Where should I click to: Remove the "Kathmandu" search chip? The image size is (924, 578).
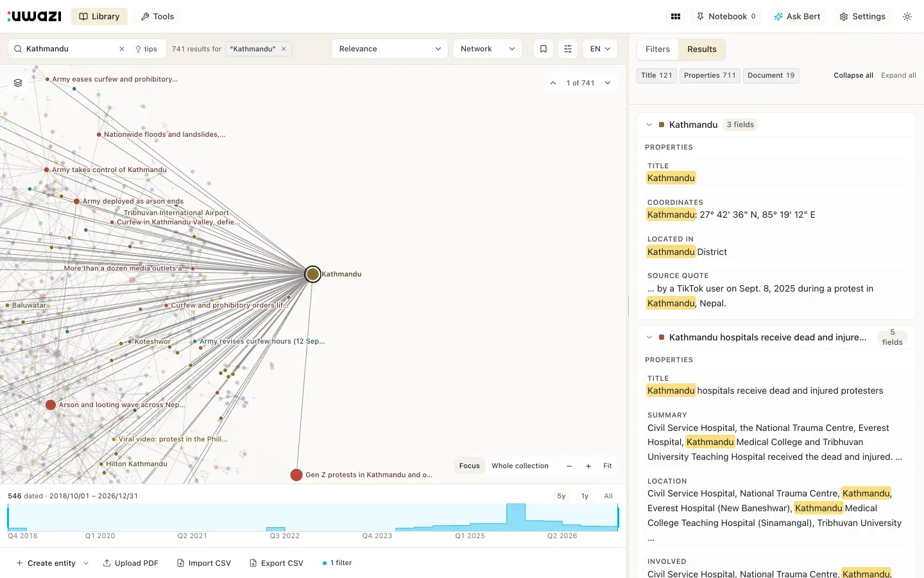coord(284,49)
